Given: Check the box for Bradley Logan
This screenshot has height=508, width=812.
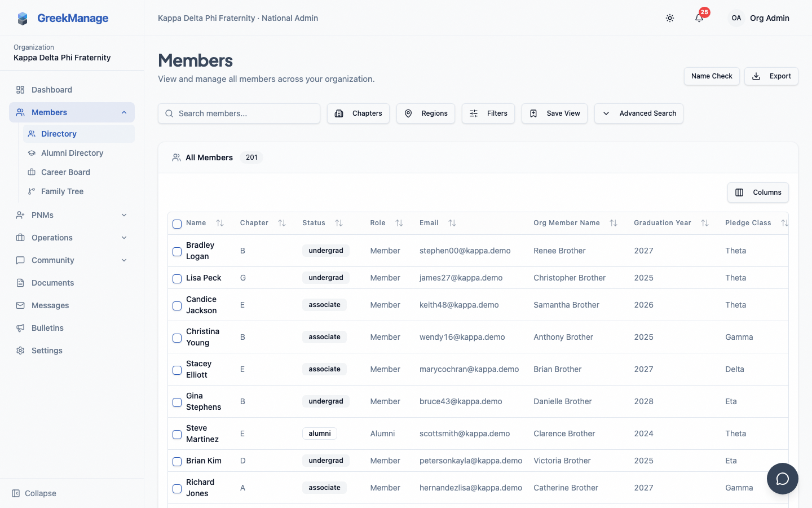Looking at the screenshot, I should click(177, 252).
